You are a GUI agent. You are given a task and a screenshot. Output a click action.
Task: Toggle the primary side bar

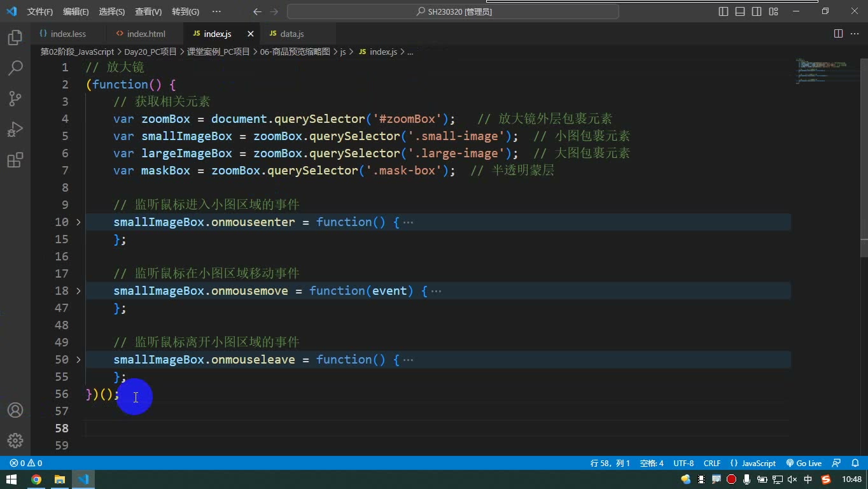(x=724, y=11)
